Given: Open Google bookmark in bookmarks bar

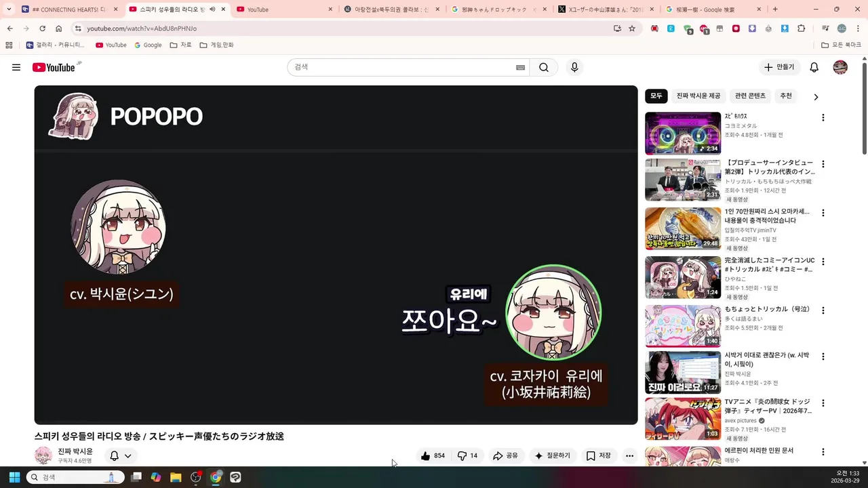Looking at the screenshot, I should click(148, 45).
